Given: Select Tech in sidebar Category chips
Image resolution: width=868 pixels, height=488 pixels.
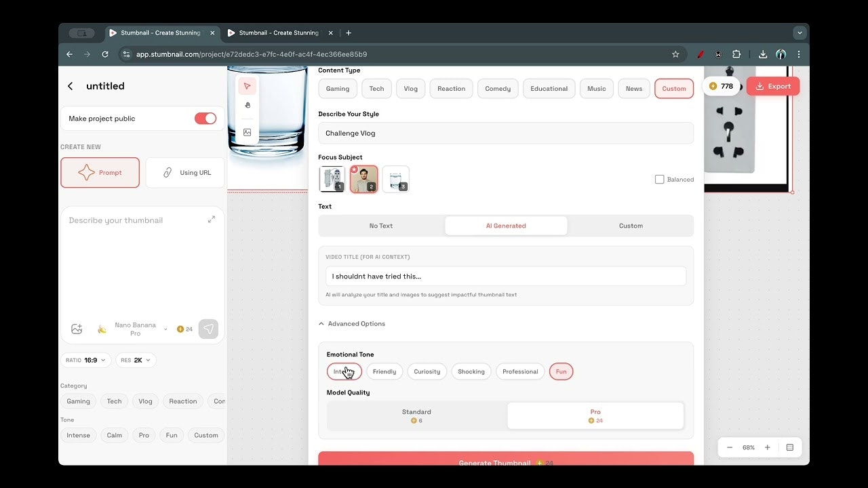Looking at the screenshot, I should (x=115, y=401).
